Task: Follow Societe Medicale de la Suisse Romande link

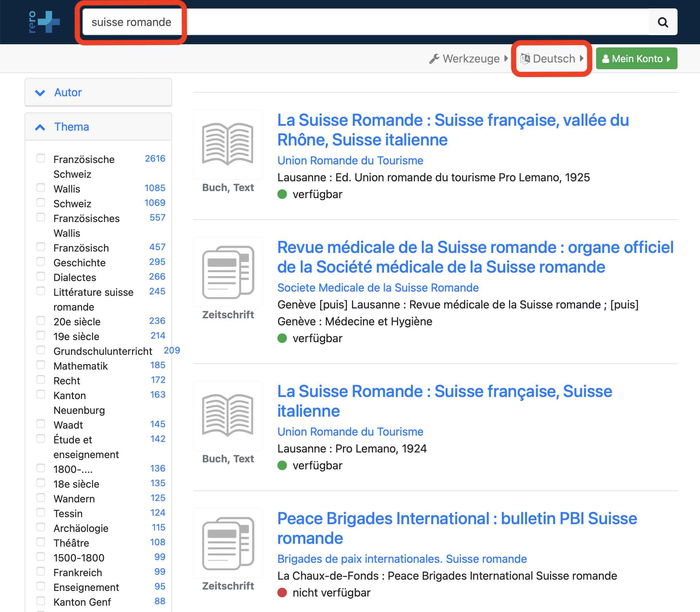Action: tap(378, 288)
